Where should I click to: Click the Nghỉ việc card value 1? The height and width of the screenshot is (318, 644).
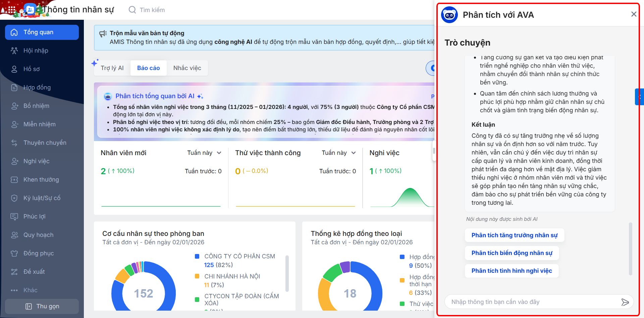pos(371,171)
